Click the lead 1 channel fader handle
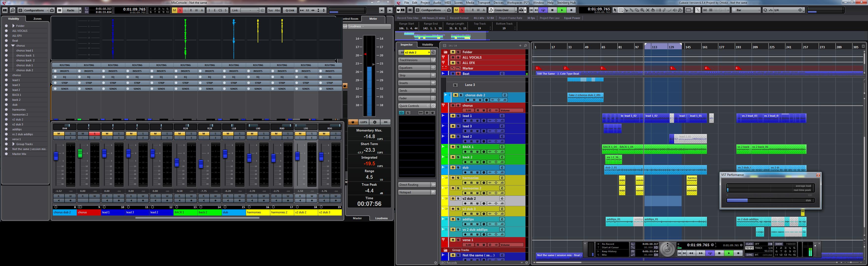This screenshot has height=266, width=868. (x=105, y=153)
